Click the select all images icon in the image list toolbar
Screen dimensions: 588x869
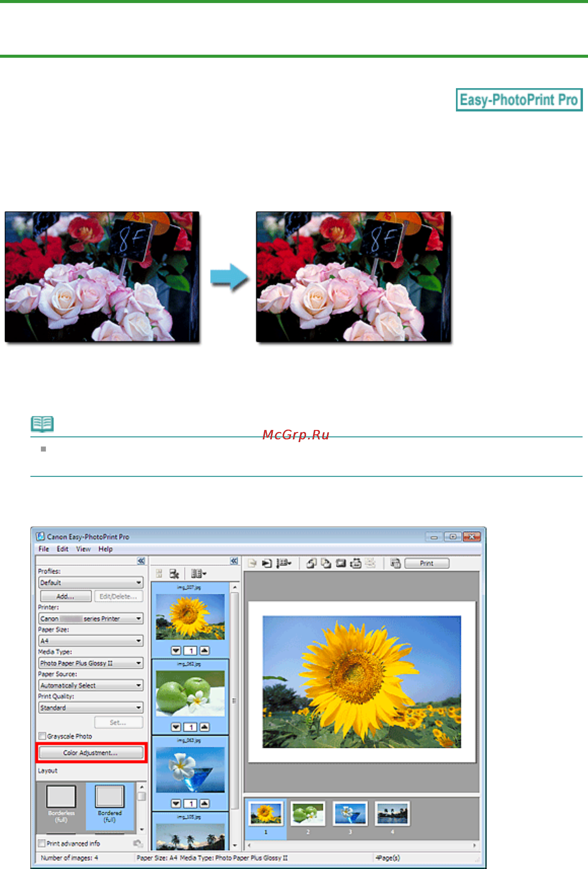point(159,573)
